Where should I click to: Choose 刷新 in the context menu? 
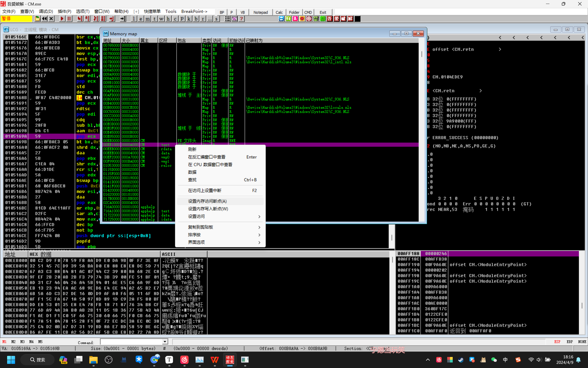coord(220,149)
